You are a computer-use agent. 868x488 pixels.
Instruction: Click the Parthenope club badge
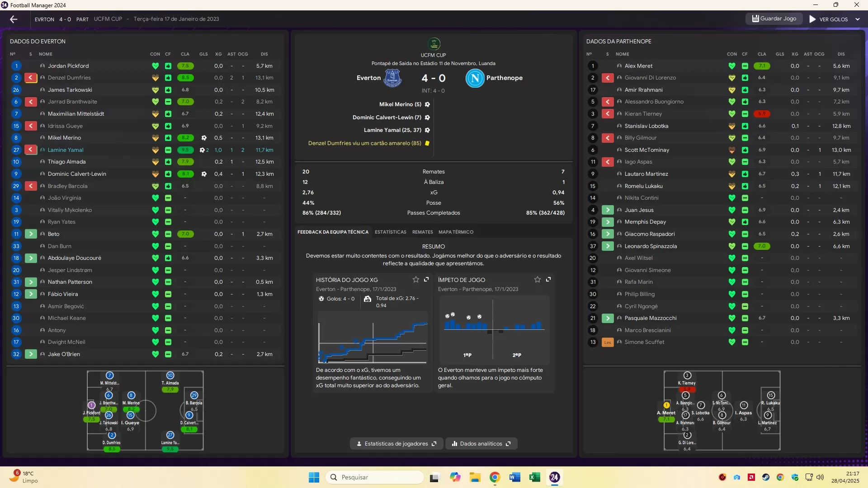(x=475, y=78)
